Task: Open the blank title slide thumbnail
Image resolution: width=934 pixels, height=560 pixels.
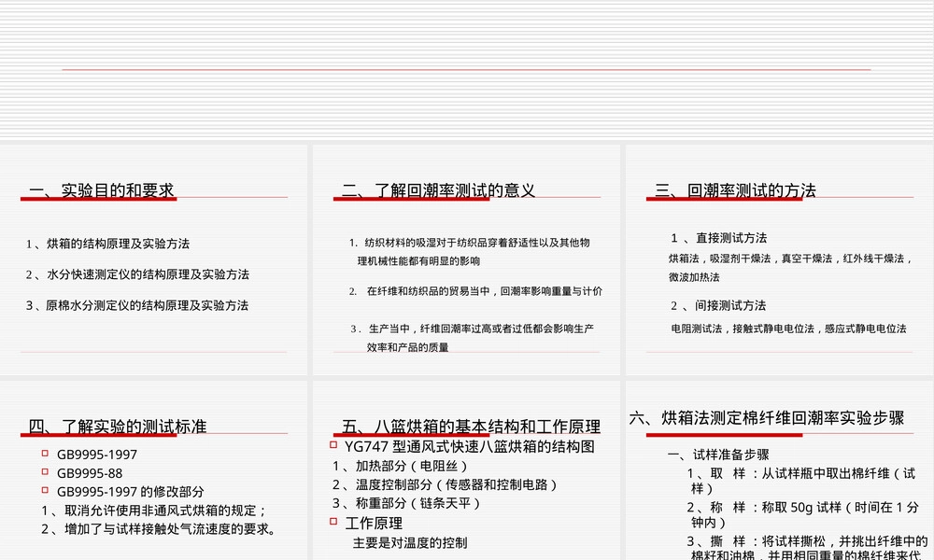Action: click(x=467, y=70)
